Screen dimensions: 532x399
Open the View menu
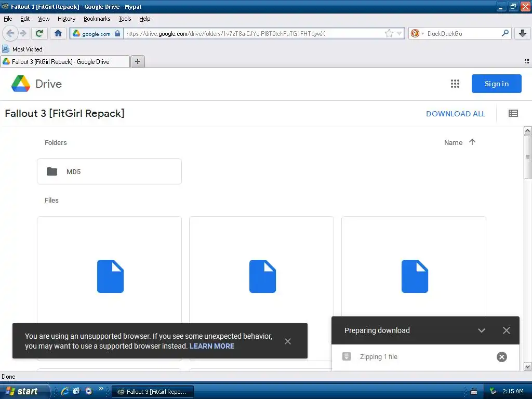(44, 19)
